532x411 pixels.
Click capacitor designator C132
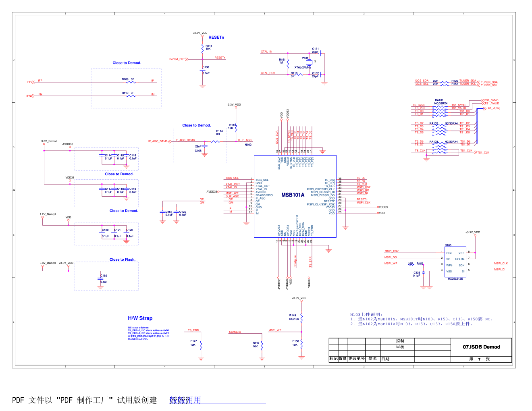pyautogui.click(x=316, y=73)
